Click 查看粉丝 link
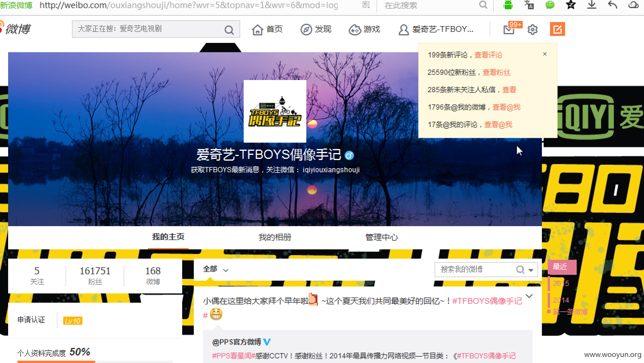This screenshot has height=363, width=644. pyautogui.click(x=496, y=72)
